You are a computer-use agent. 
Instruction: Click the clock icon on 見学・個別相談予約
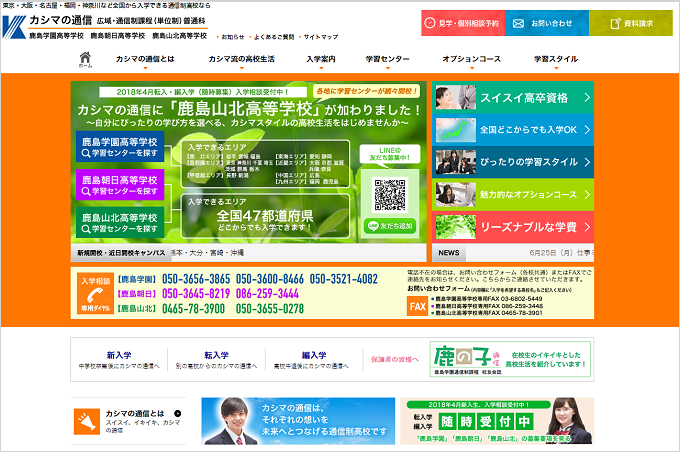pyautogui.click(x=429, y=23)
